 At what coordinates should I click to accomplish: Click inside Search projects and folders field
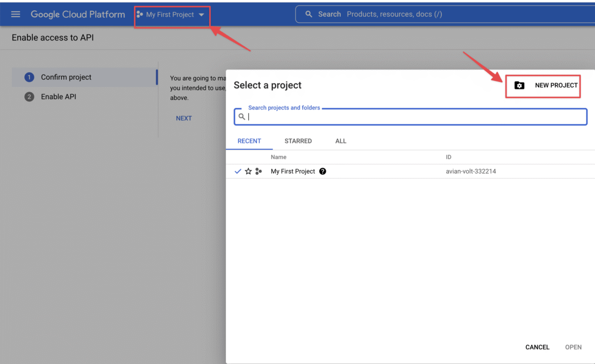coord(415,116)
